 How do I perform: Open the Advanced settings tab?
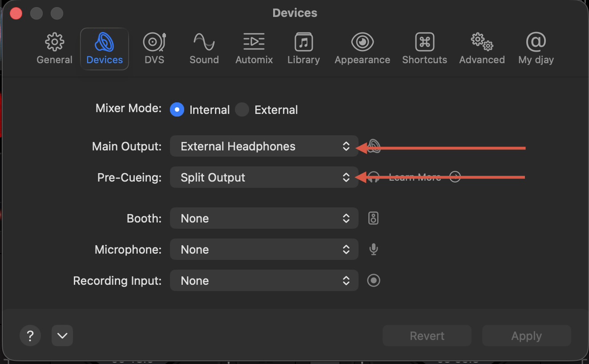click(x=482, y=49)
